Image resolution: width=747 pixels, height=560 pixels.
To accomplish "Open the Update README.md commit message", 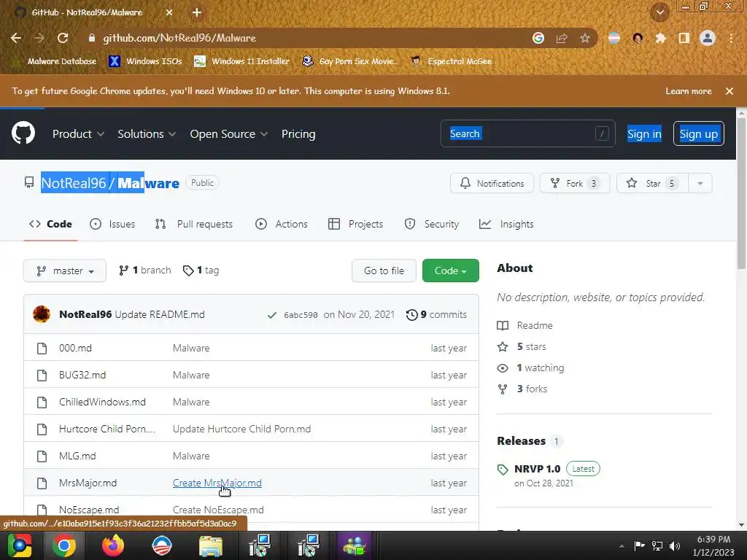I will coord(160,315).
